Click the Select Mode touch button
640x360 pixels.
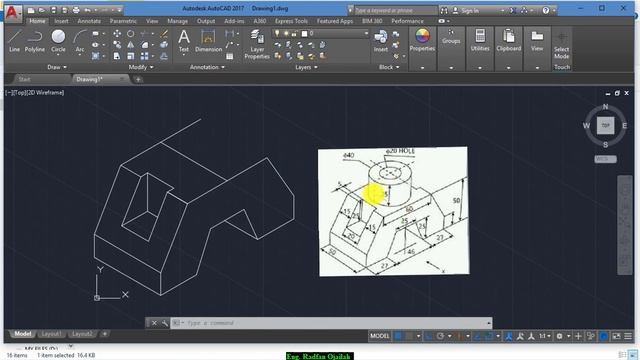point(562,45)
